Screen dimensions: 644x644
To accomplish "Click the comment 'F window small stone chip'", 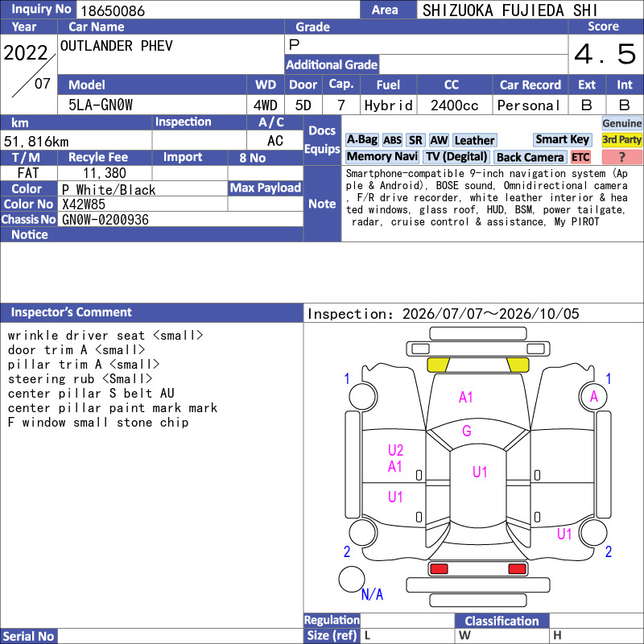I will (98, 422).
